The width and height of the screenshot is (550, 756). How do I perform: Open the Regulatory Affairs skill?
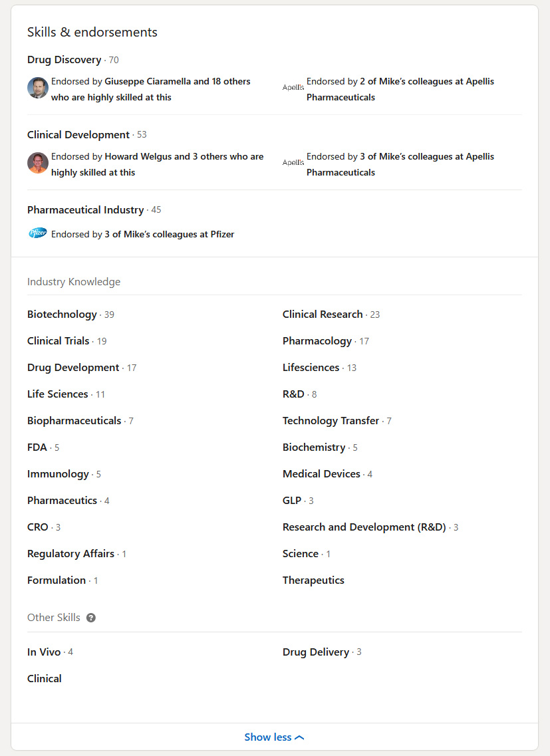pos(70,553)
